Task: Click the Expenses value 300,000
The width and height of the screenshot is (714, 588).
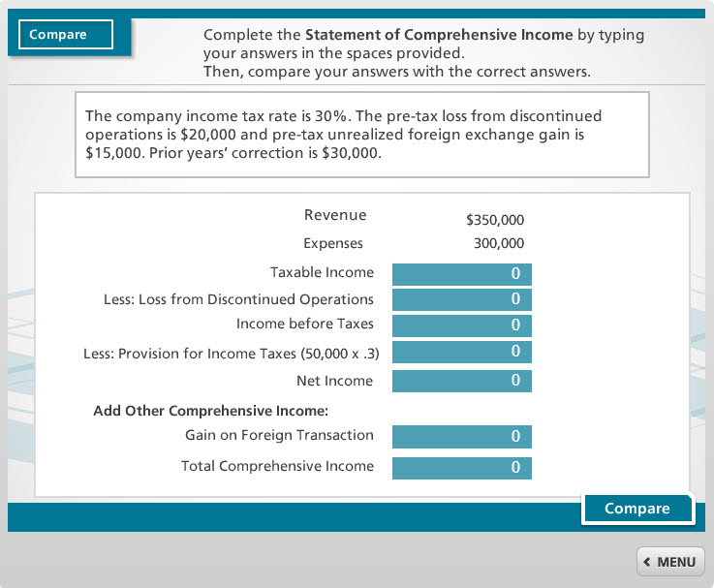Action: pyautogui.click(x=499, y=243)
